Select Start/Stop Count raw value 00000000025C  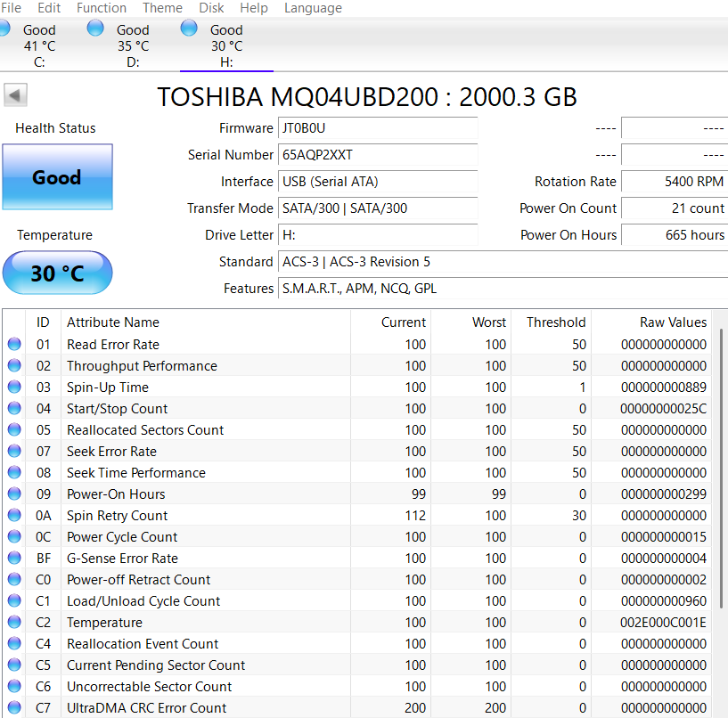tap(664, 408)
